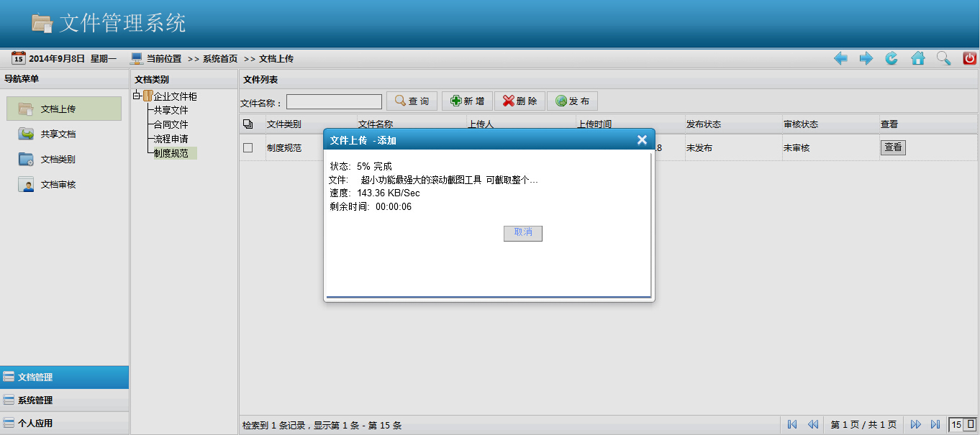
Task: Click the 查询 search button
Action: pyautogui.click(x=412, y=101)
